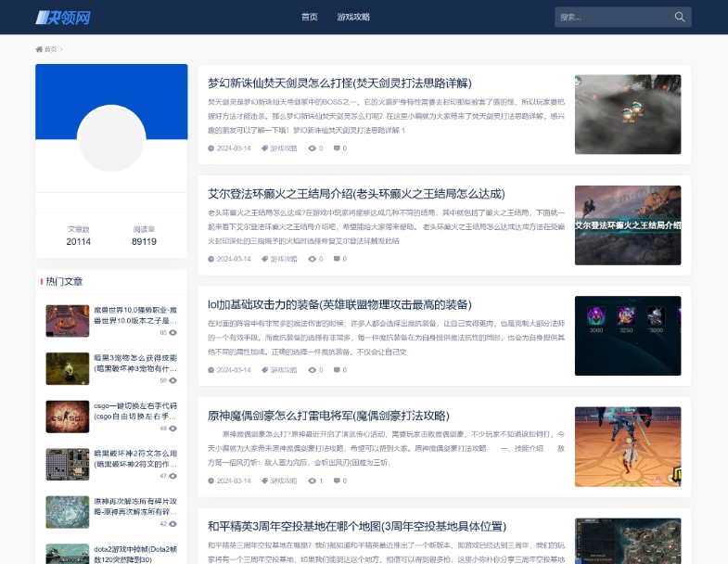
Task: Click 游戏攻略 tag on lol加基础攻击力 article
Action: coord(284,370)
